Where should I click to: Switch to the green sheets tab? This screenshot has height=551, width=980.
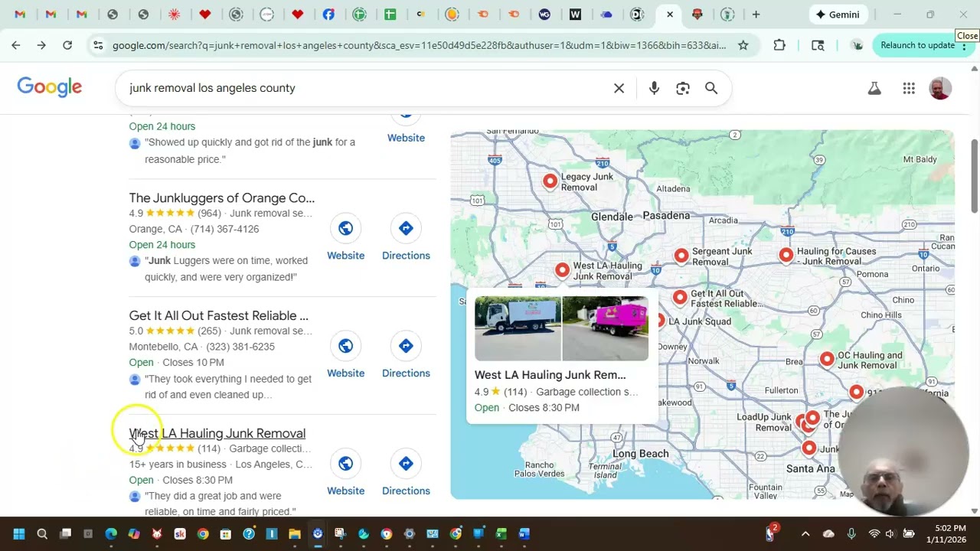click(390, 15)
